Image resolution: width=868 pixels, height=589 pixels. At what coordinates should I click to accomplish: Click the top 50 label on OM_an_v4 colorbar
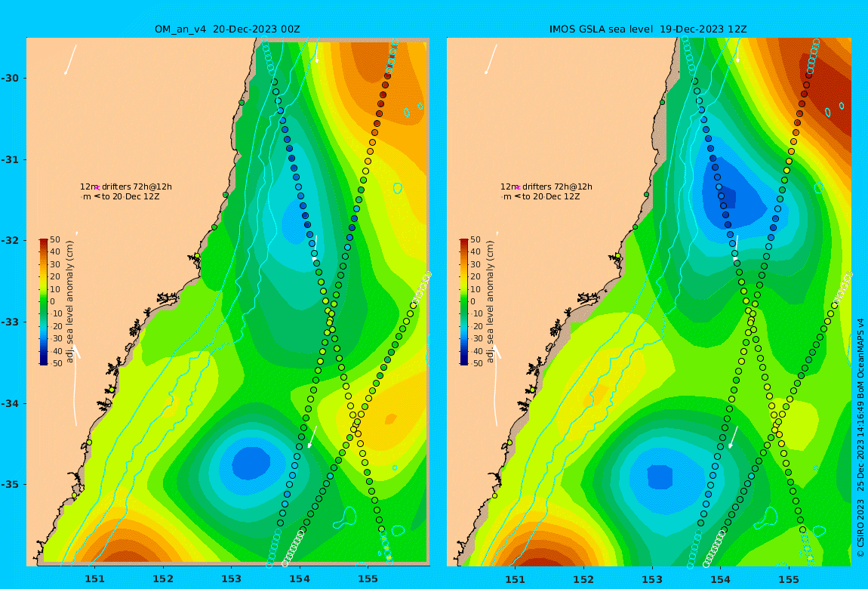55,239
